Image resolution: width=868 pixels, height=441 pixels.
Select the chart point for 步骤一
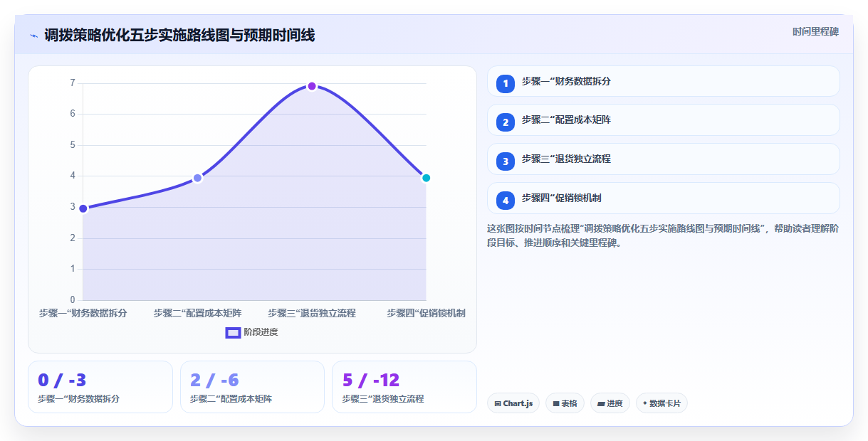click(x=83, y=208)
